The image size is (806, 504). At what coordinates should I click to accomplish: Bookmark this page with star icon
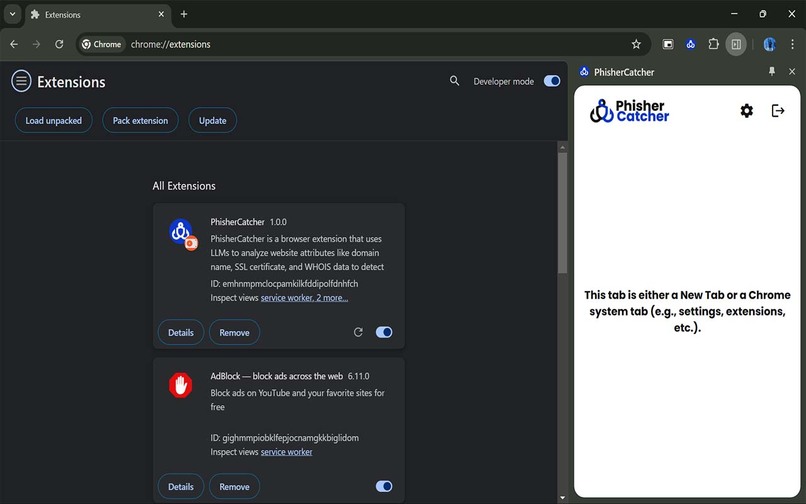[636, 44]
